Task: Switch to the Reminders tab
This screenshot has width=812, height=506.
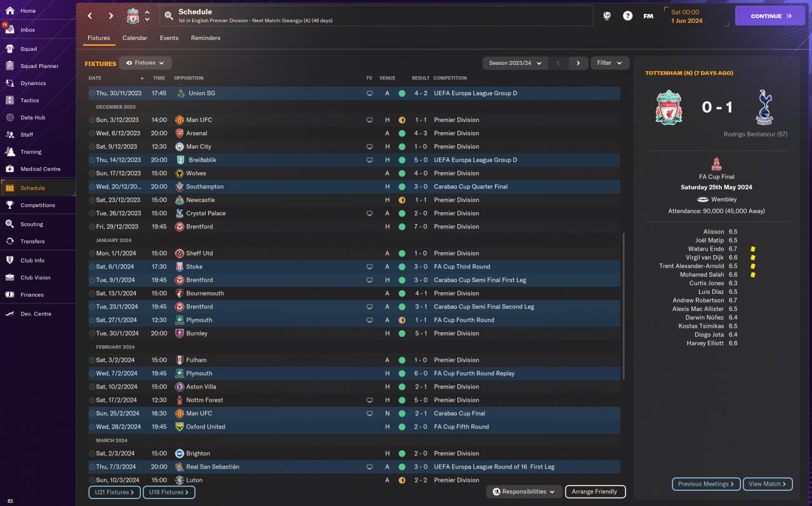Action: 206,38
